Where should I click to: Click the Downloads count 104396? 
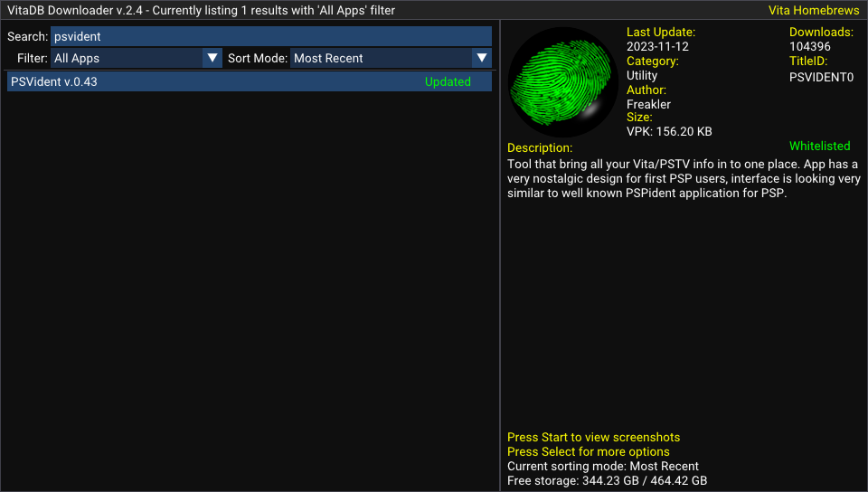[x=809, y=46]
